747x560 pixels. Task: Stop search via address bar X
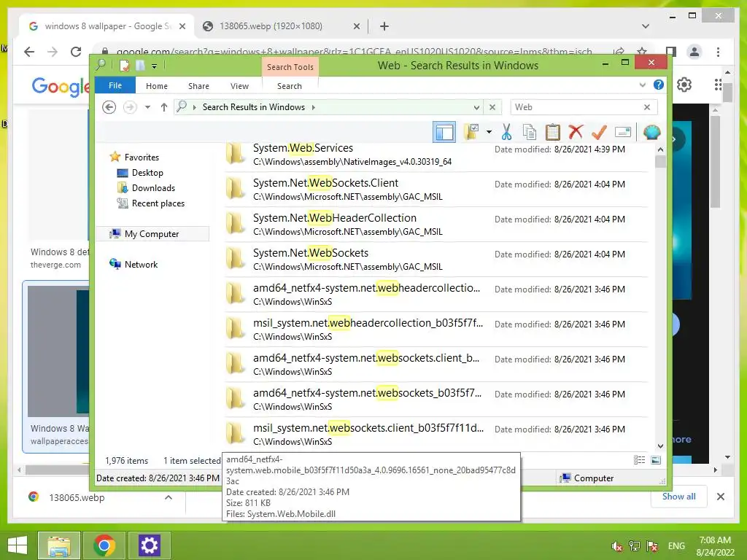492,108
